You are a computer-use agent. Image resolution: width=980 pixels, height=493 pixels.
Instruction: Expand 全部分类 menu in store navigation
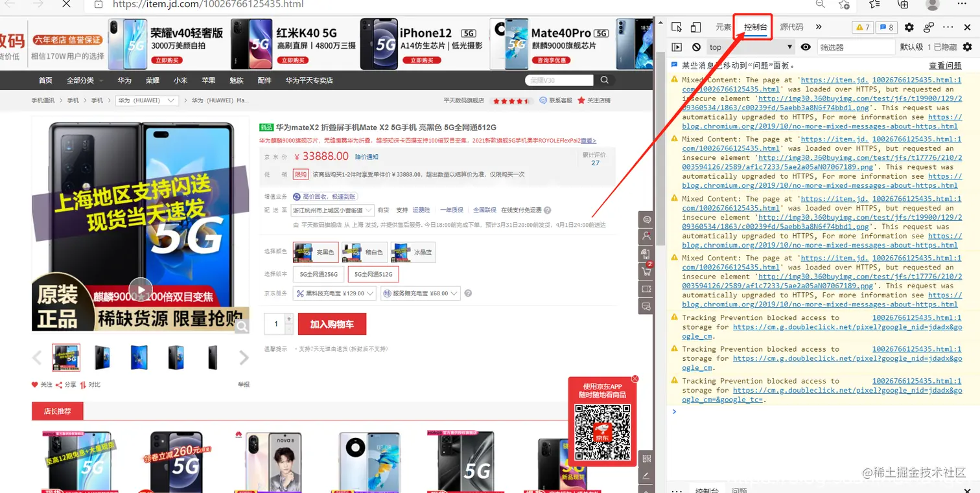(84, 80)
